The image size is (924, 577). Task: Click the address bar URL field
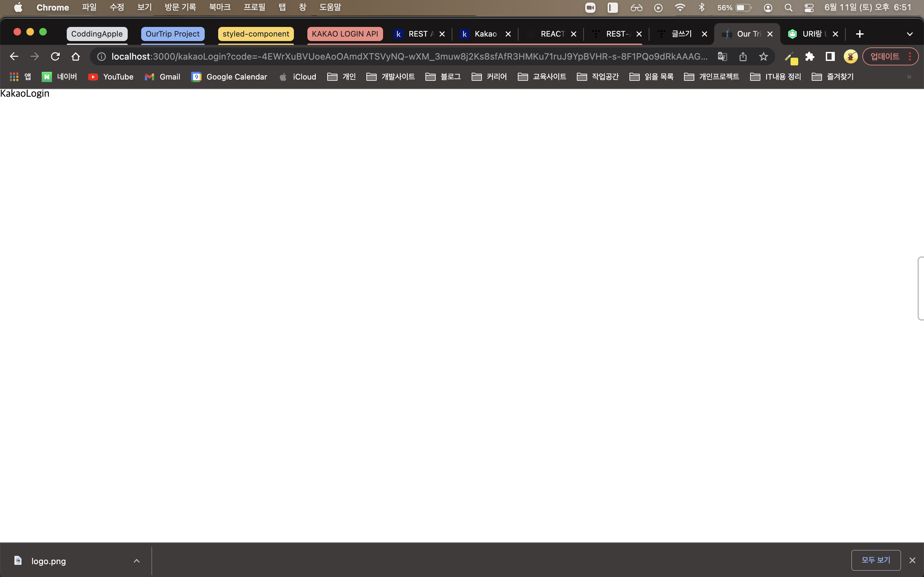408,56
